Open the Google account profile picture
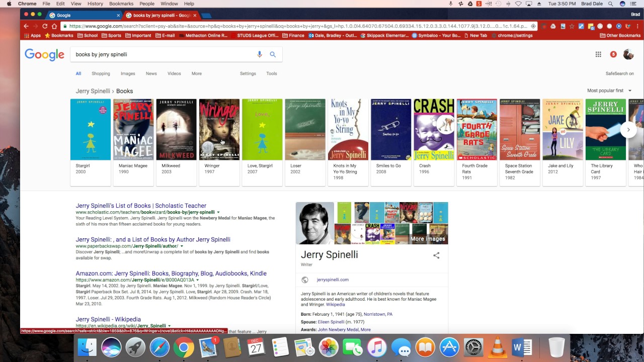The width and height of the screenshot is (644, 362). pos(628,54)
